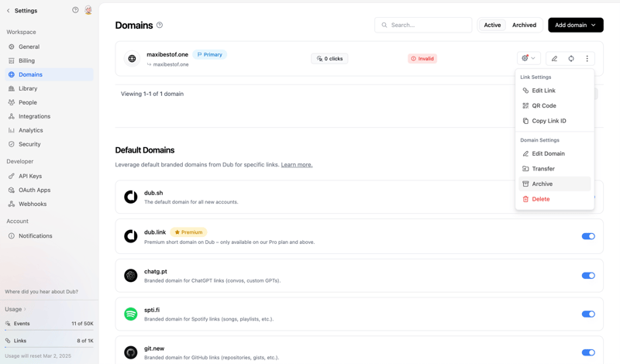Click '11 of 50K' events count
The width and height of the screenshot is (620, 364).
pos(82,323)
